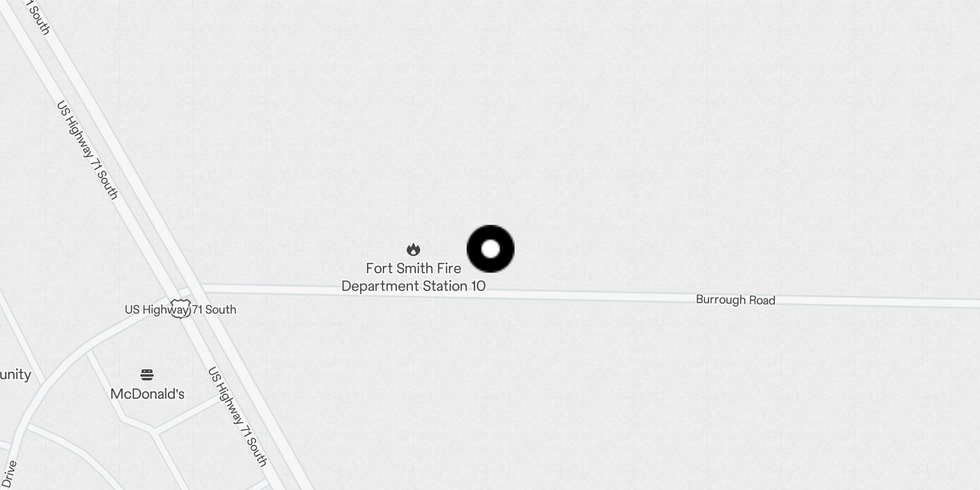Click the McDonald's burger icon
The image size is (980, 490).
(x=147, y=374)
